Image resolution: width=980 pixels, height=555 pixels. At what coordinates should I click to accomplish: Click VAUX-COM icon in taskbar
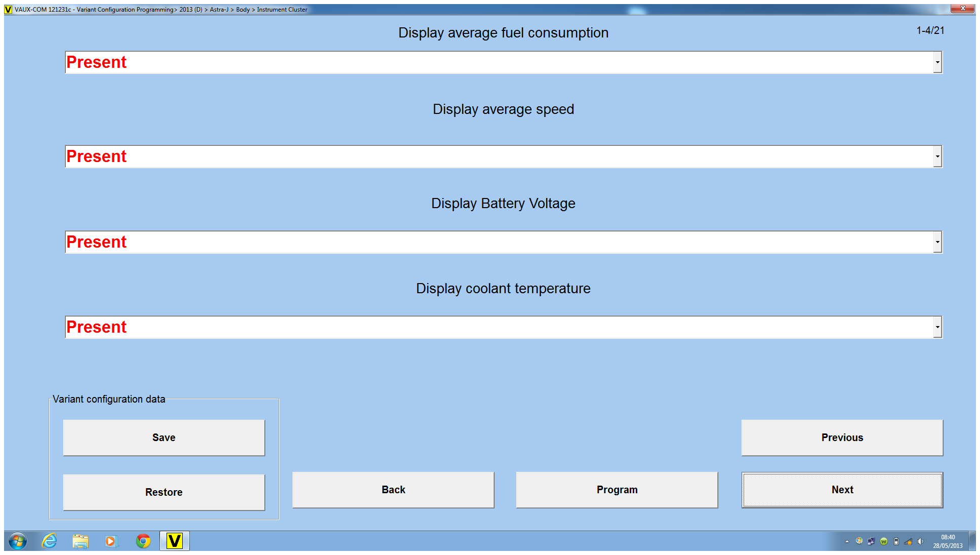[175, 541]
